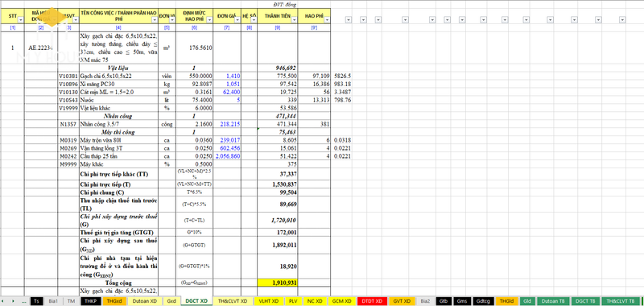Screen dimensions: 644x306
Task: Switch to the Gxd sheet tab
Action: point(171,301)
